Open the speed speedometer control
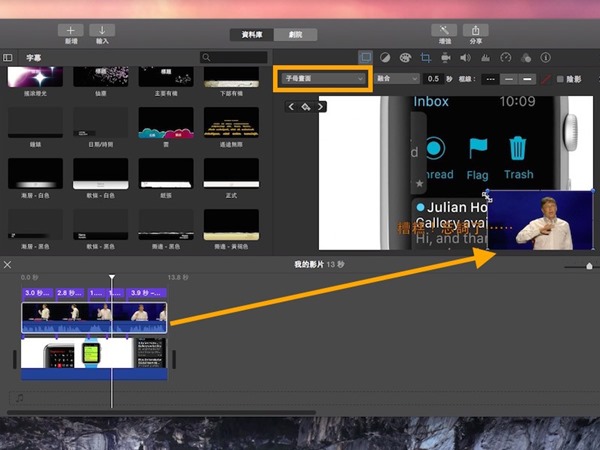The width and height of the screenshot is (600, 450). pos(506,57)
